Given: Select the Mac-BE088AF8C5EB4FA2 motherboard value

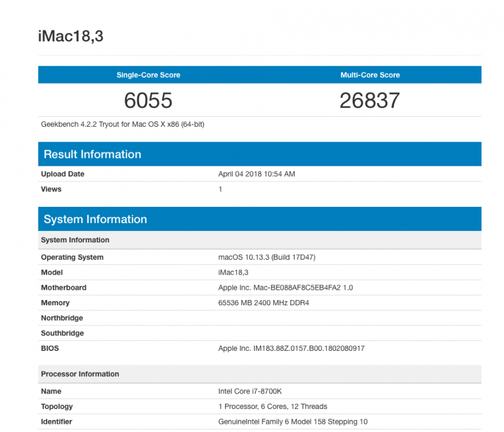Looking at the screenshot, I should coord(285,287).
